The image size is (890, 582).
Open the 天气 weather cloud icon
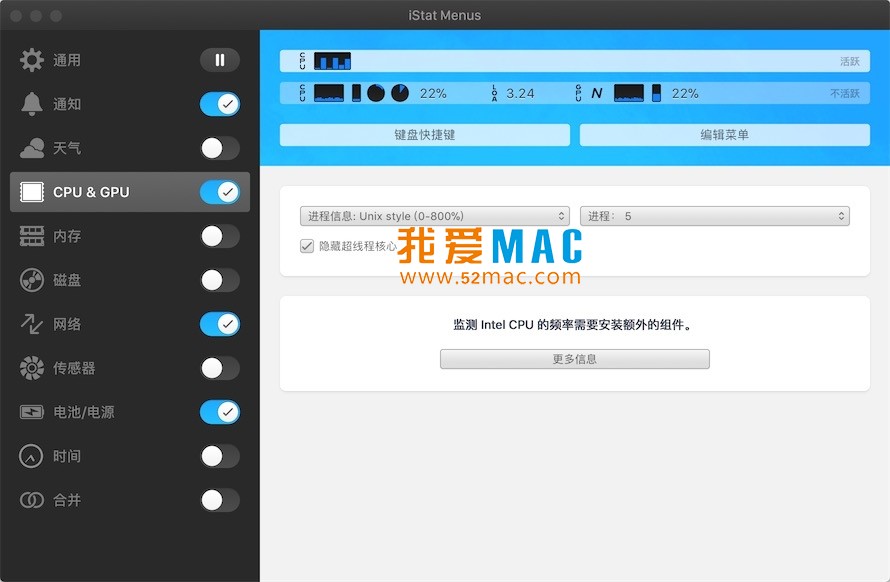pos(32,148)
